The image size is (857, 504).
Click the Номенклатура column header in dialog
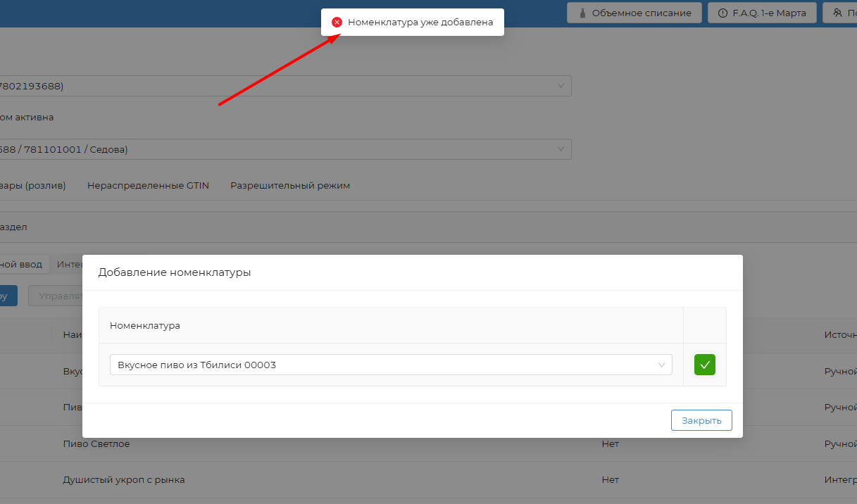coord(145,325)
